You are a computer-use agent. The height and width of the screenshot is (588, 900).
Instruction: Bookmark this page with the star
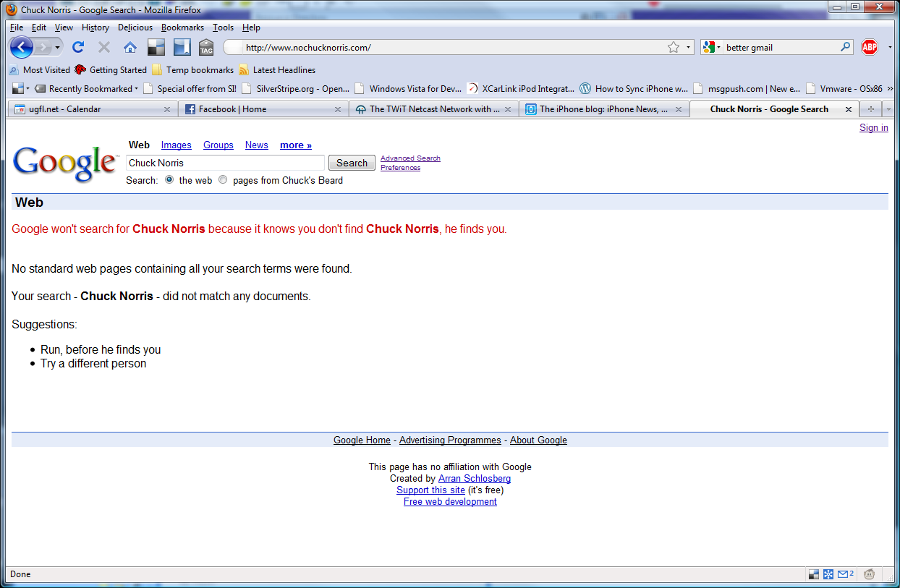674,48
